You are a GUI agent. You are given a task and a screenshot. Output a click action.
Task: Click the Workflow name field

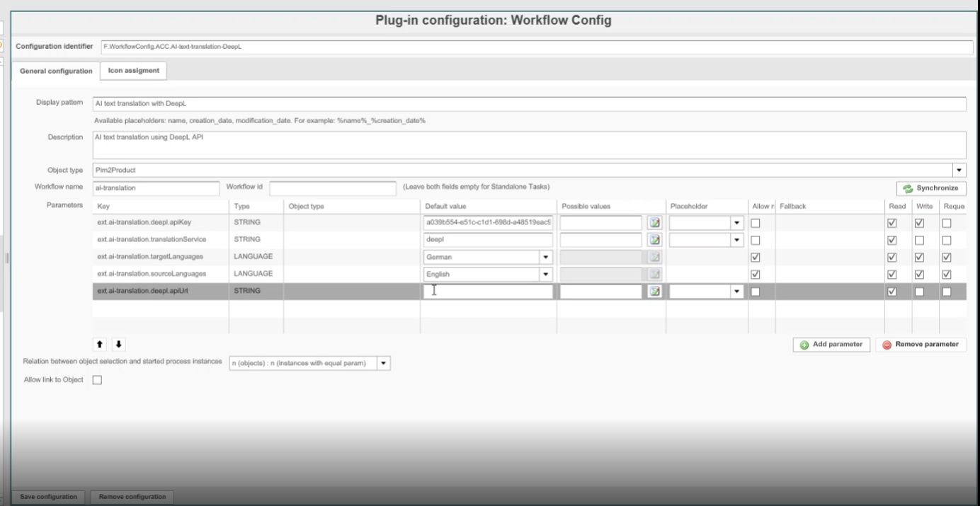click(x=156, y=188)
